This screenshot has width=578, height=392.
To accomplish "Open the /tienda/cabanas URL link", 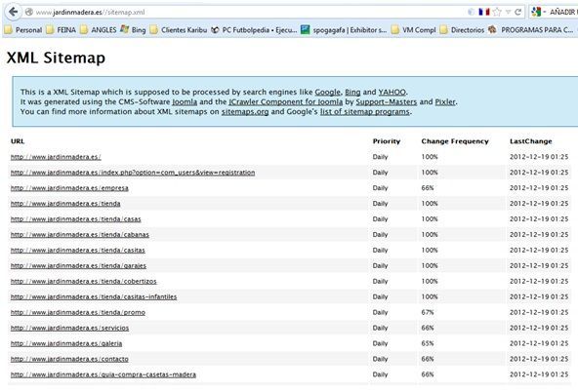I will point(80,234).
